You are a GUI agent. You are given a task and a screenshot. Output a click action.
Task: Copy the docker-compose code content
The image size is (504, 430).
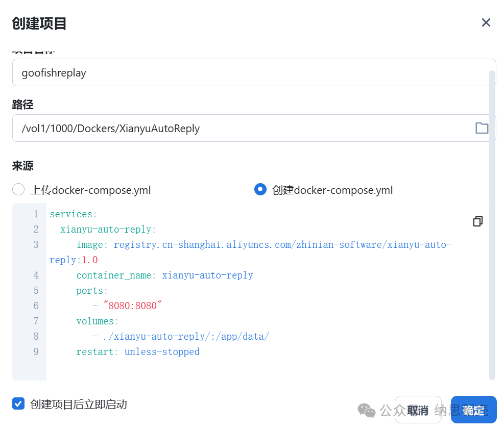(x=477, y=221)
